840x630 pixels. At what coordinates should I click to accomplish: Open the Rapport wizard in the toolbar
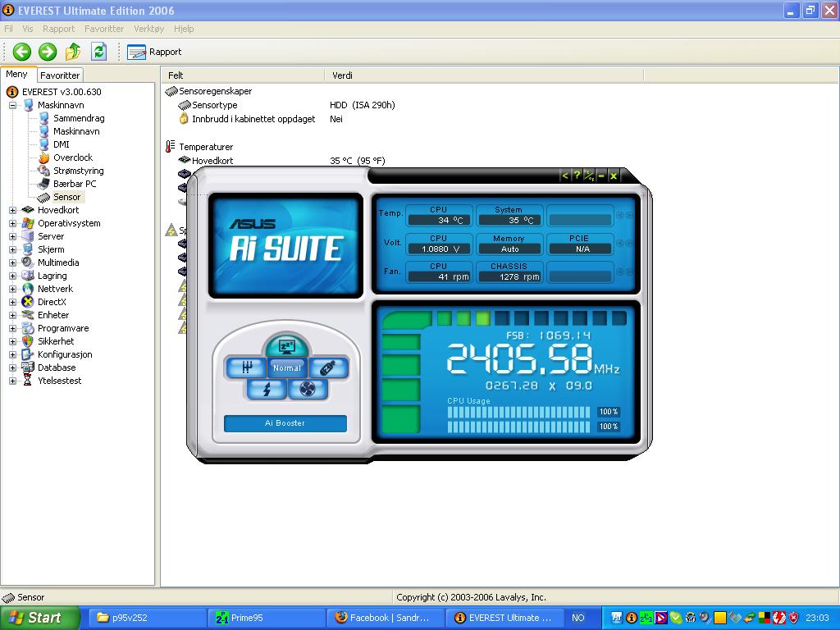[x=154, y=52]
